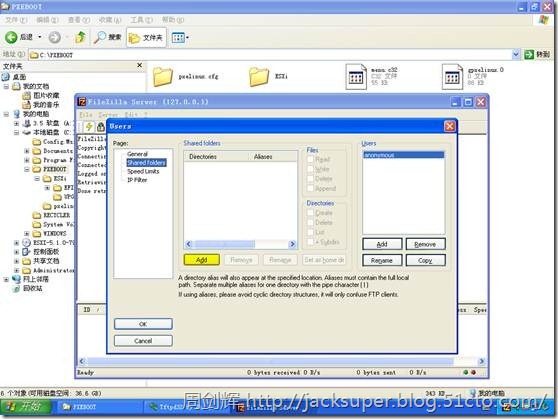Click the Go (转到) button beside address bar
The width and height of the screenshot is (558, 419).
point(537,54)
